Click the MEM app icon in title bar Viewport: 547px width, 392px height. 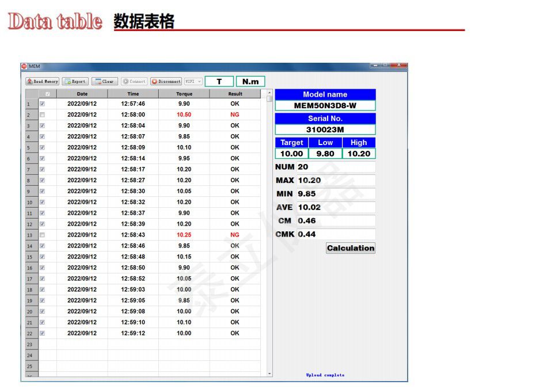(24, 67)
